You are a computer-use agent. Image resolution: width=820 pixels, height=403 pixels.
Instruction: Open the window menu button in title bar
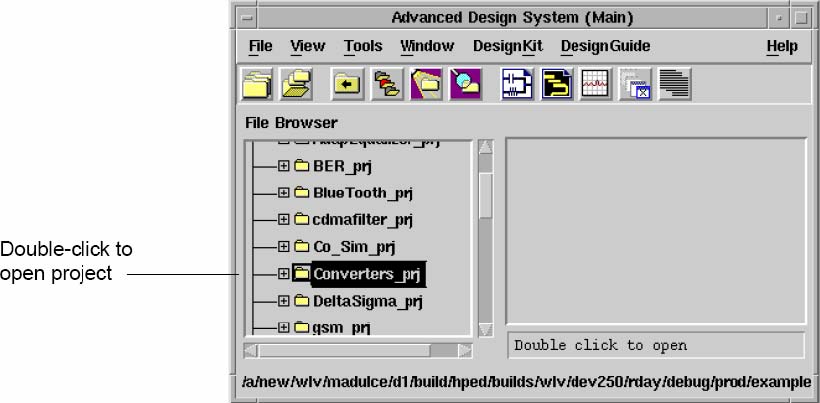click(x=248, y=18)
